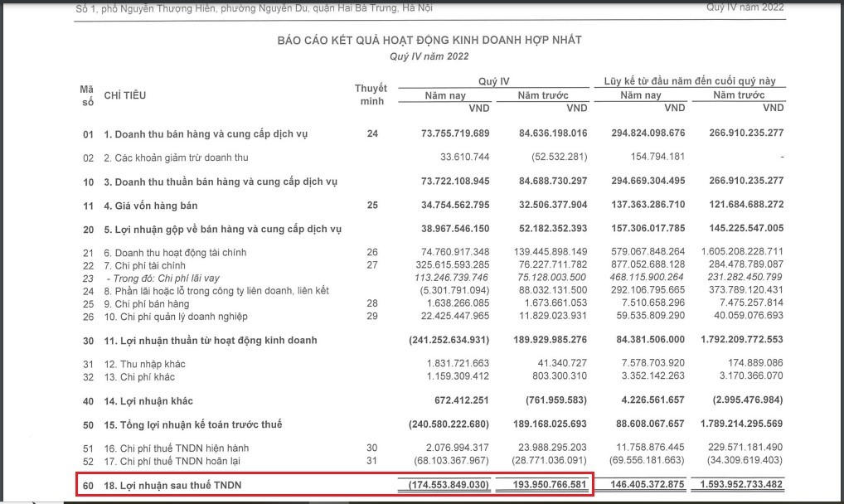Click the "Quý IV năm 2022" subtitle under the title
This screenshot has height=504, width=844.
tap(429, 56)
